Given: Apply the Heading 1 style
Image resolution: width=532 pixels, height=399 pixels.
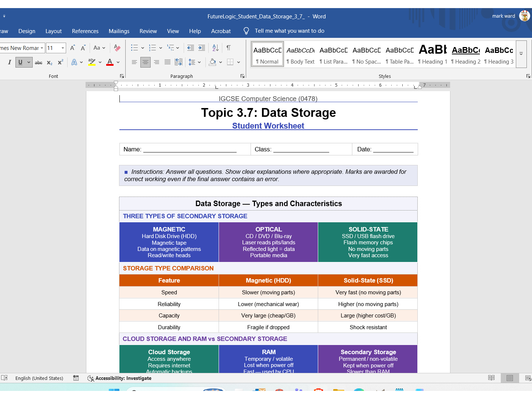Looking at the screenshot, I should click(433, 54).
